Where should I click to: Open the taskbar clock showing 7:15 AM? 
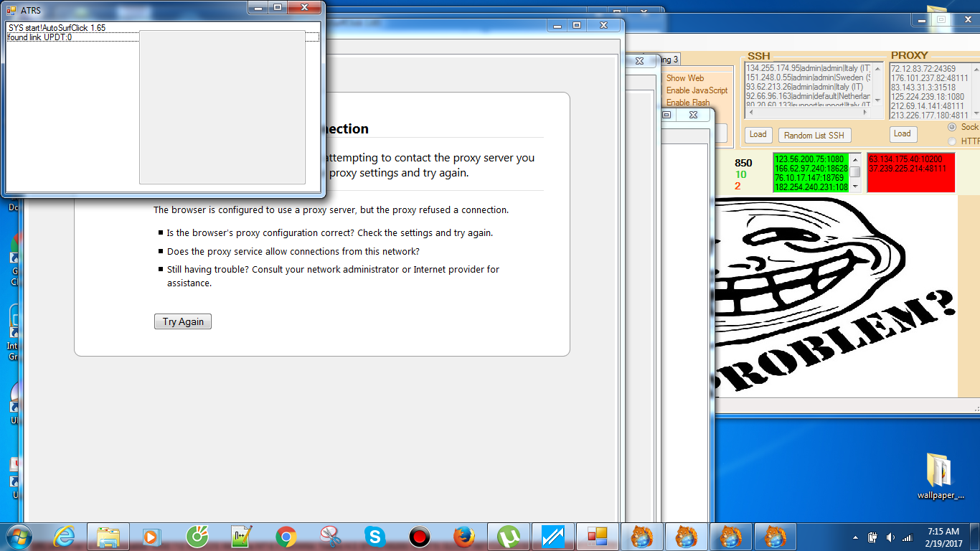tap(943, 537)
